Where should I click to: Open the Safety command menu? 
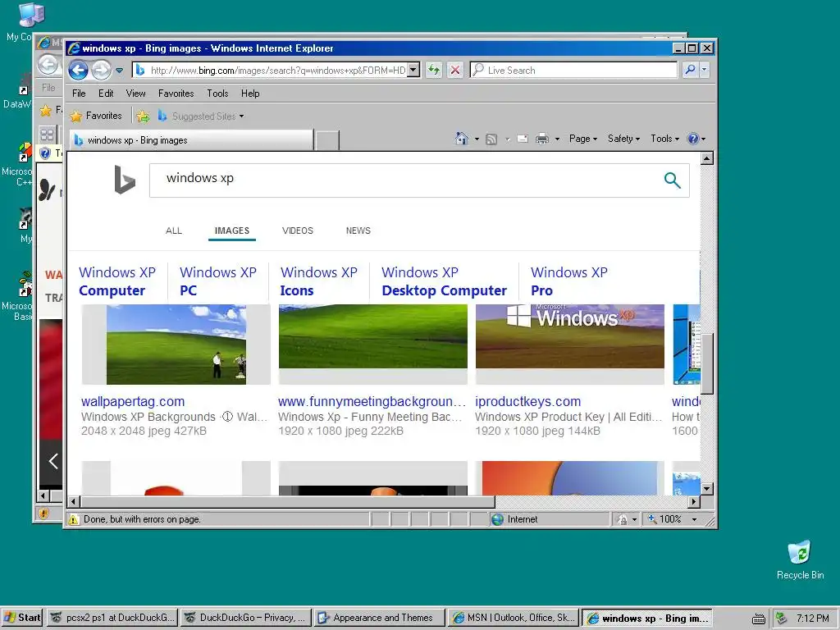(x=623, y=139)
